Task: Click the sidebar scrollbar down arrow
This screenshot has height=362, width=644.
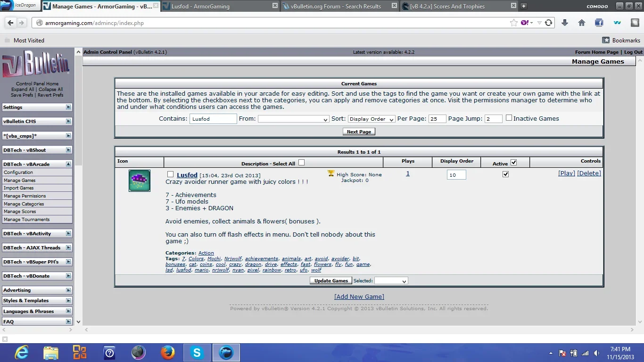Action: 78,321
